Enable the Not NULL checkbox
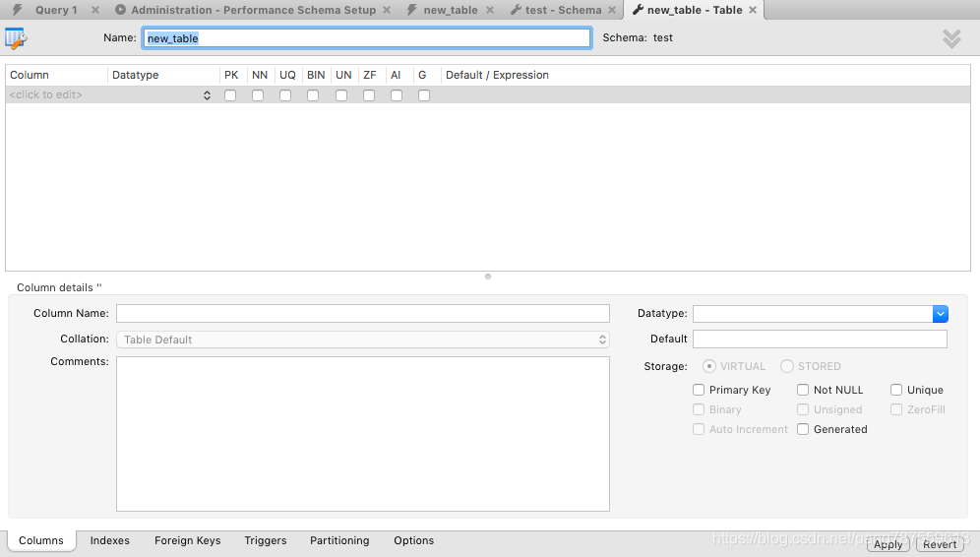The image size is (980, 557). (x=803, y=390)
